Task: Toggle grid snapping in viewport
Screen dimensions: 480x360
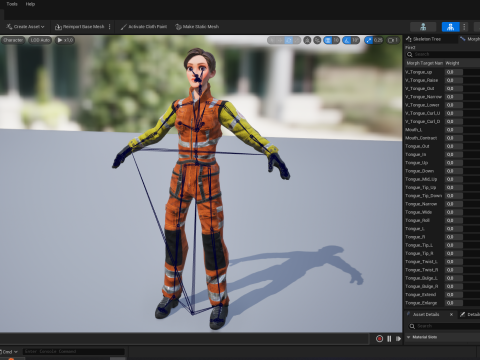Action: pyautogui.click(x=332, y=40)
